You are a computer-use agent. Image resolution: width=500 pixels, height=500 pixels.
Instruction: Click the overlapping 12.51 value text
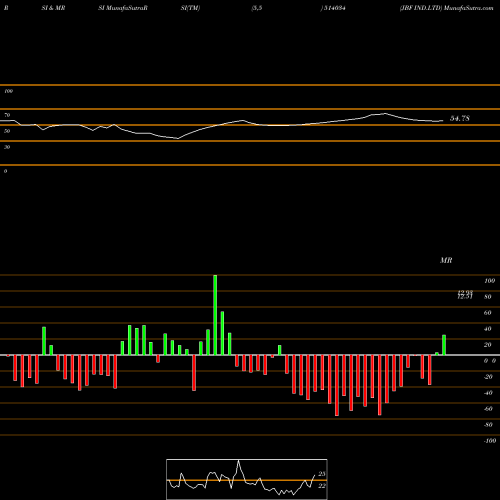point(465,296)
